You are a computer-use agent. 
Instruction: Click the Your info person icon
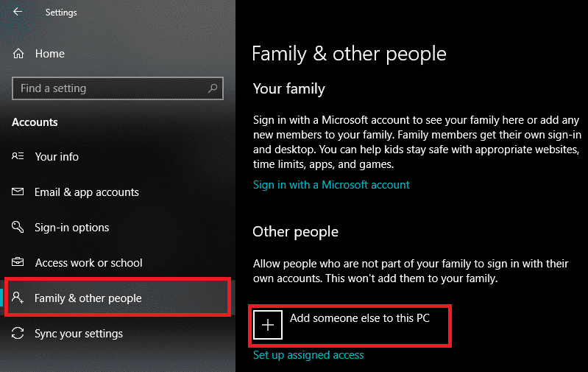tap(18, 156)
